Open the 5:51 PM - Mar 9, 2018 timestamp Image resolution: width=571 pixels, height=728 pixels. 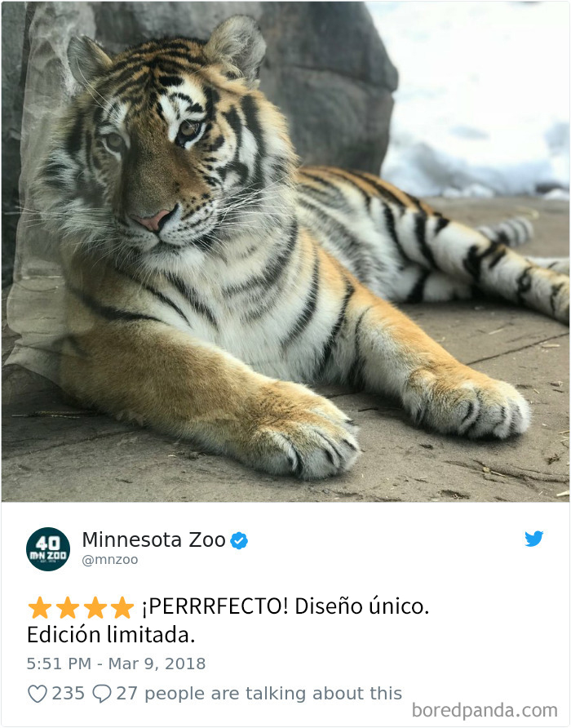pyautogui.click(x=116, y=664)
